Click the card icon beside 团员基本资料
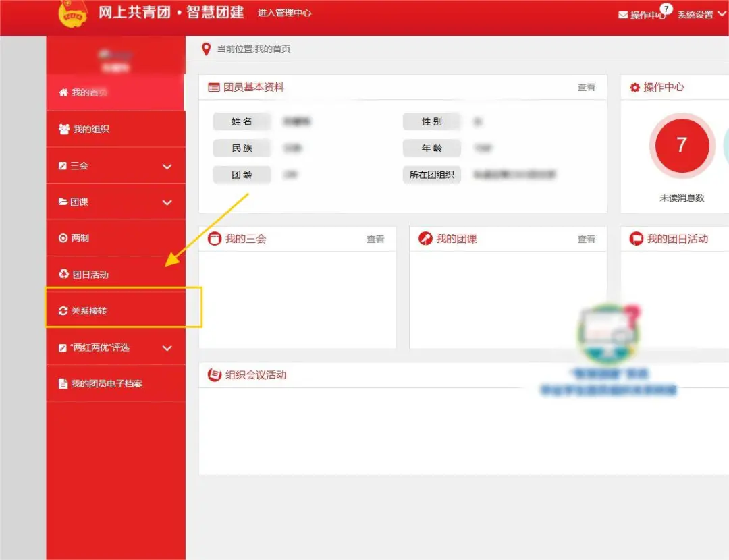 tap(214, 87)
